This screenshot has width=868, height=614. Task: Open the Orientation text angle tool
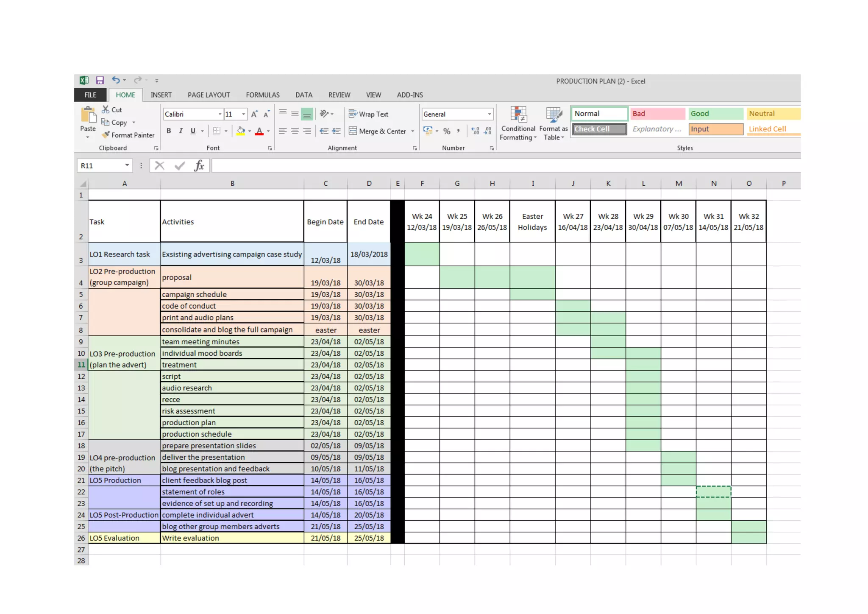[324, 114]
